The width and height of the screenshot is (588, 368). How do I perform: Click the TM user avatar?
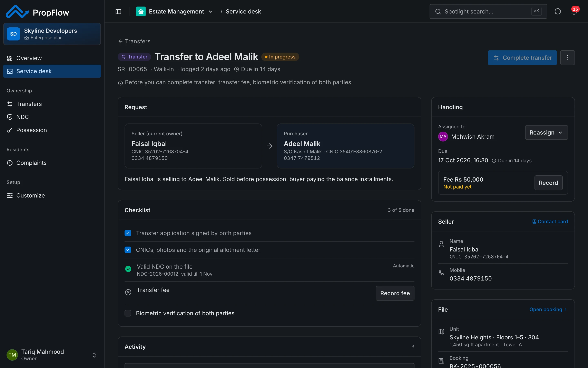pyautogui.click(x=12, y=355)
